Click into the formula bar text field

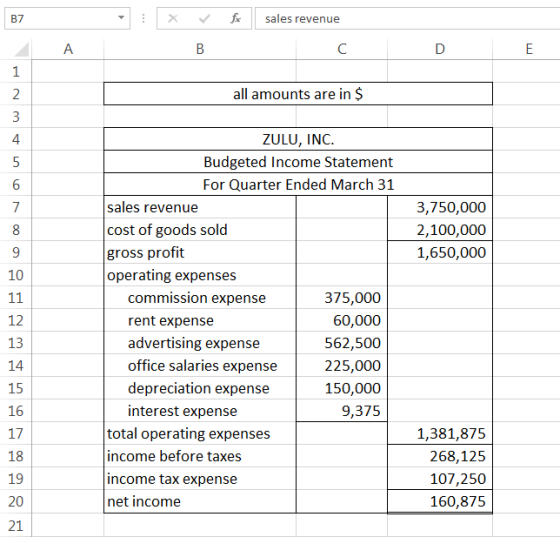tap(407, 18)
